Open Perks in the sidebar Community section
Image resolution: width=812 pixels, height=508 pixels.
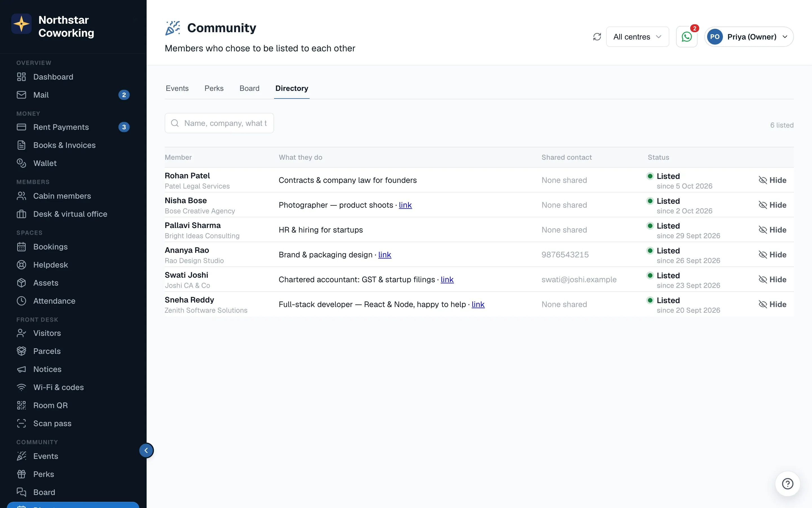tap(73, 474)
